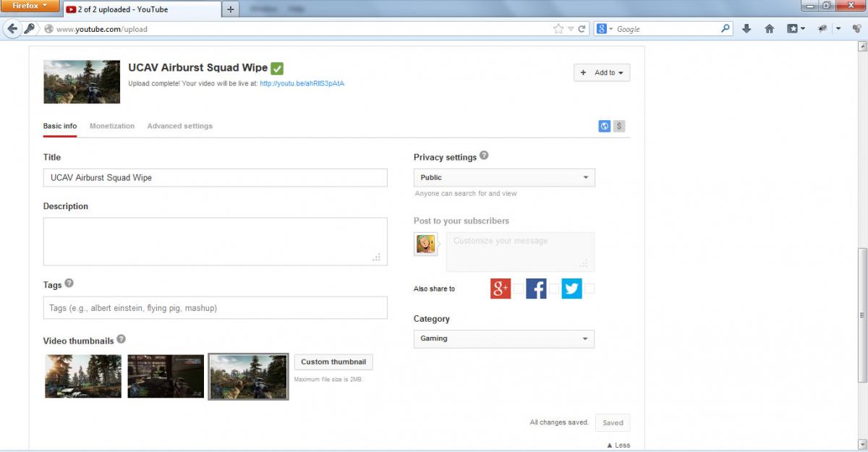The image size is (868, 452).
Task: Click the pin add-on icon in toolbar
Action: click(x=822, y=29)
